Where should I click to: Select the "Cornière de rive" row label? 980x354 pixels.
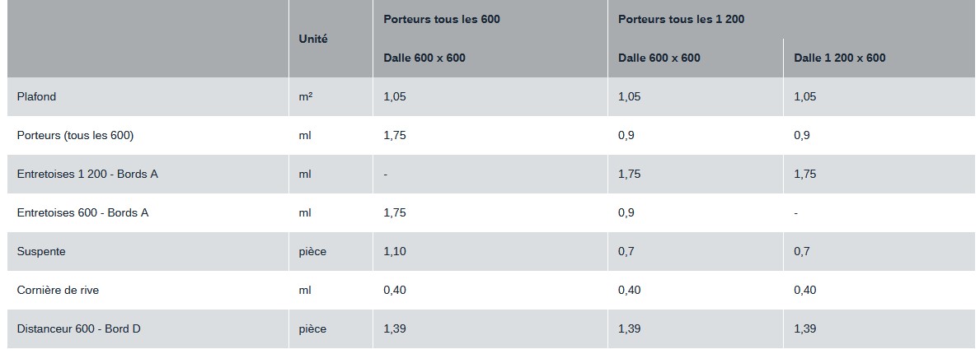click(58, 290)
